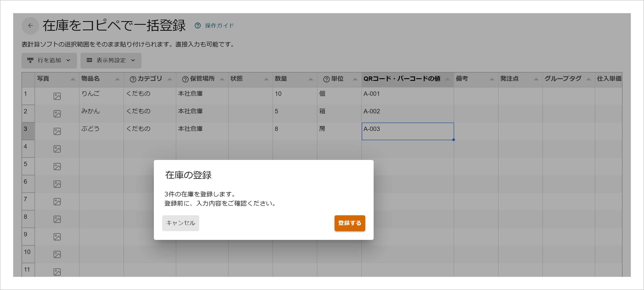
Task: Sort by the 保管場所 column arrow
Action: point(222,80)
